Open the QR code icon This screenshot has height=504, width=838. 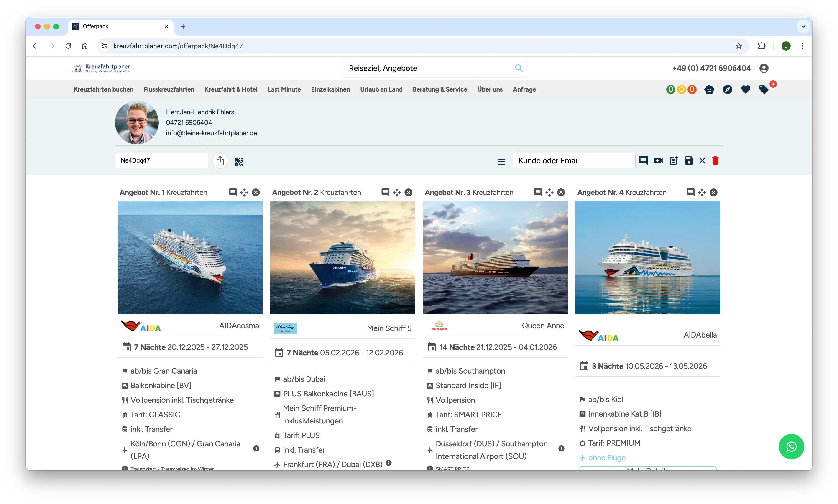(239, 162)
